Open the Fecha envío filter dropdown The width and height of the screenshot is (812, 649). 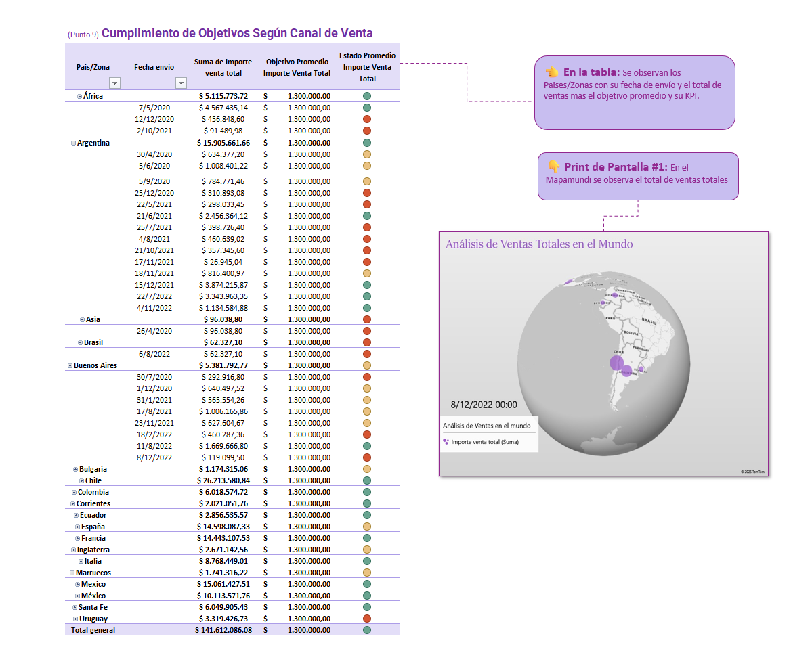(x=181, y=83)
